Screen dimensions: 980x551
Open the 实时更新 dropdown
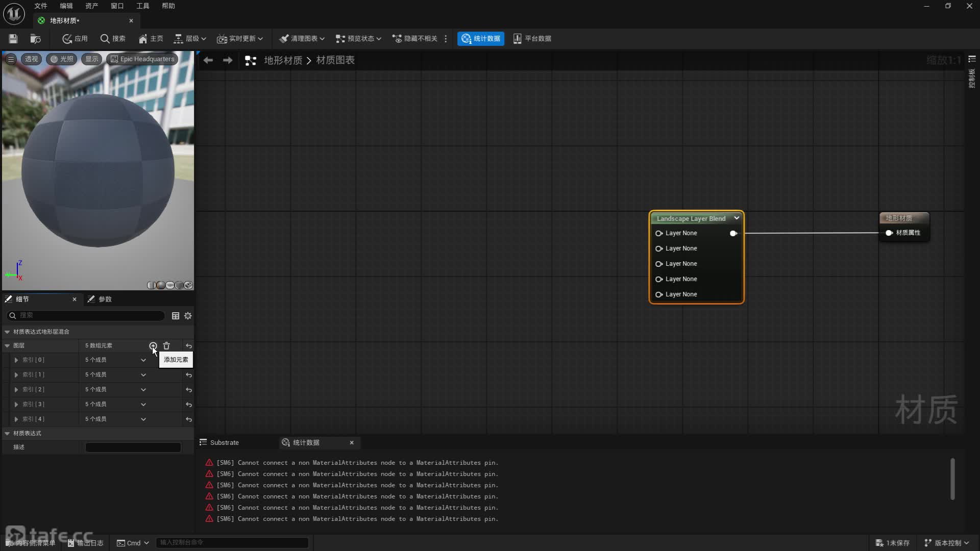[x=240, y=39]
